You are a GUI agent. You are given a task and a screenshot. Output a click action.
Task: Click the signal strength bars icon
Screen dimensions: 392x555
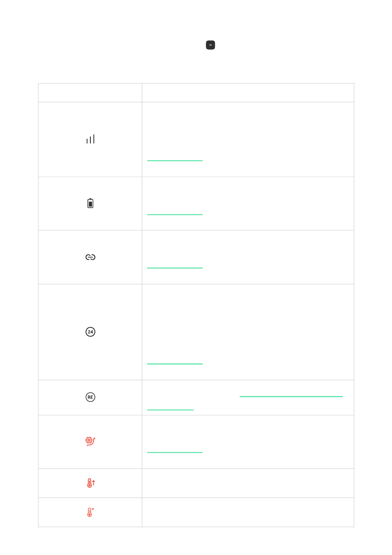click(x=90, y=139)
